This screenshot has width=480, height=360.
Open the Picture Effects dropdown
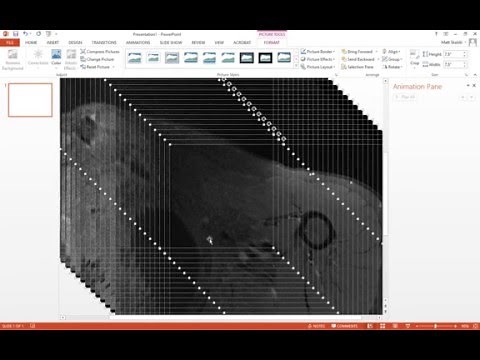click(x=318, y=59)
